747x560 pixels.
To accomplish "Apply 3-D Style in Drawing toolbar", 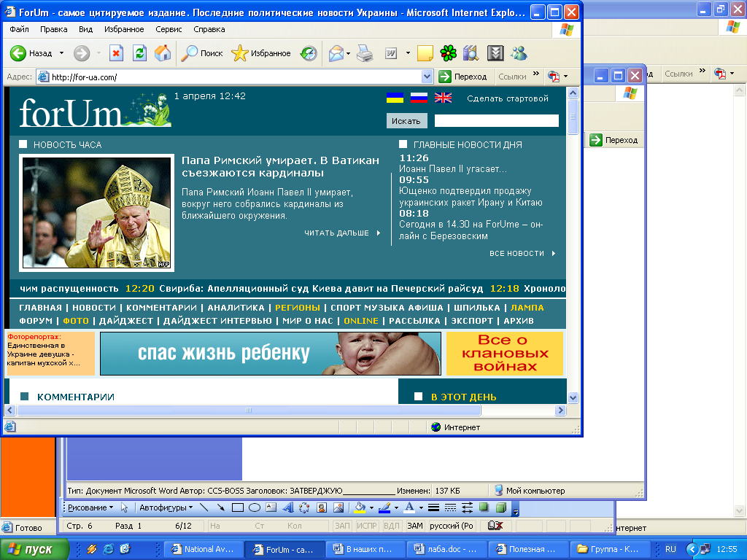I will pyautogui.click(x=500, y=507).
